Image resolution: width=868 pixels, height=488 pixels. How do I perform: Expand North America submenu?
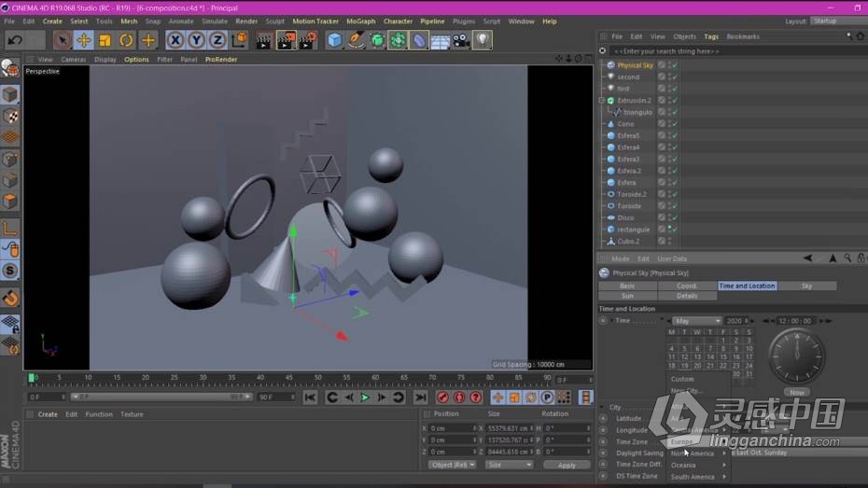click(697, 453)
